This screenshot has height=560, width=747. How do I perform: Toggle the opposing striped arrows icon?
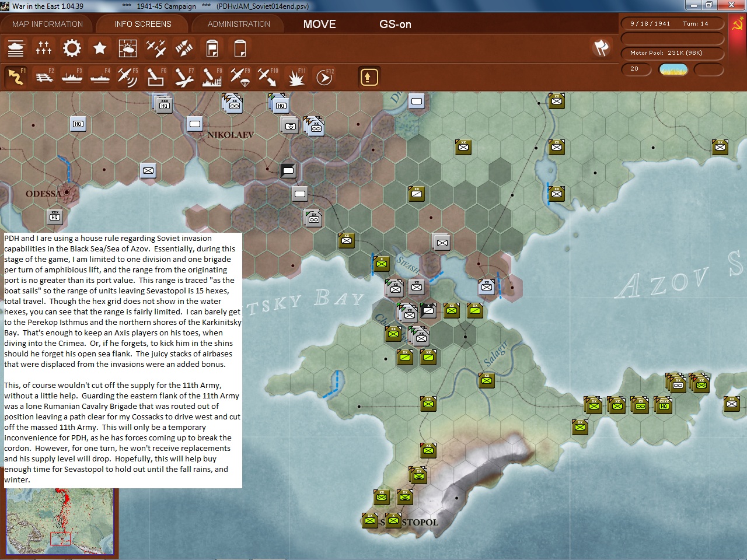coord(184,48)
